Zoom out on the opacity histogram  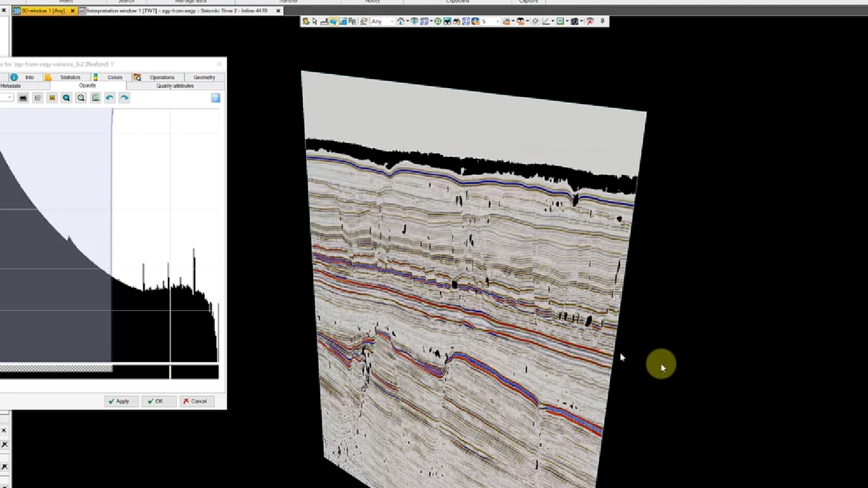coord(81,98)
